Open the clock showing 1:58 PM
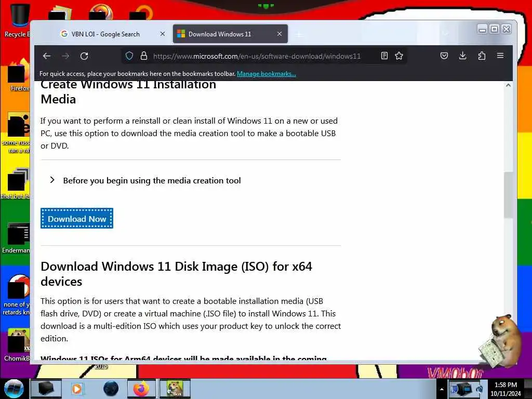Screen dimensions: 532x399 click(x=506, y=389)
